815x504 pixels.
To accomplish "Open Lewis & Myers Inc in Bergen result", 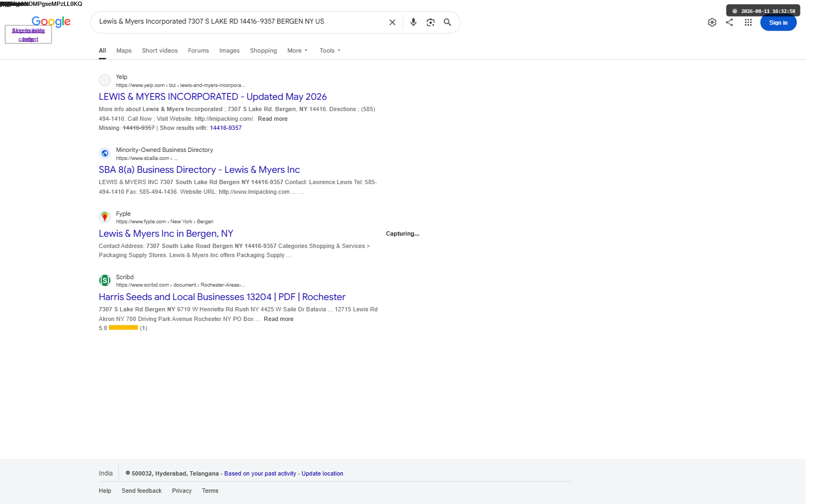I will (166, 233).
